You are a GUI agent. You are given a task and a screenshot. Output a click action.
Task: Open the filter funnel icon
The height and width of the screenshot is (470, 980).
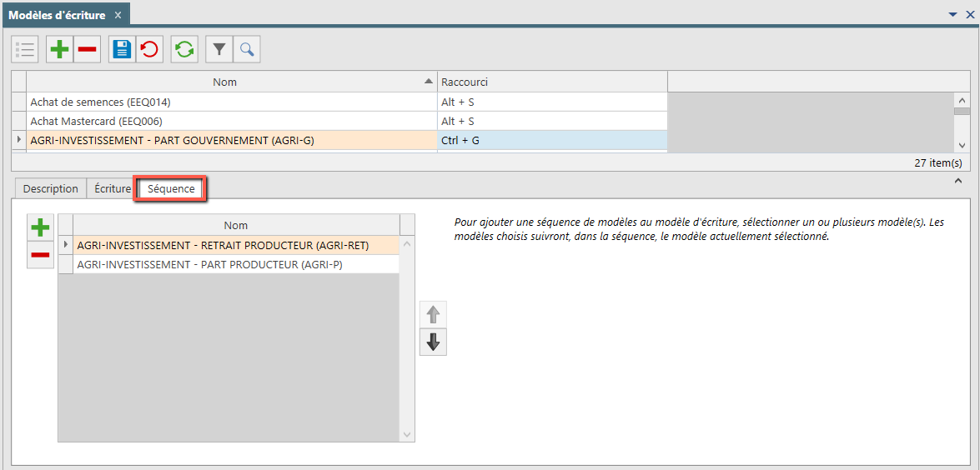click(219, 49)
